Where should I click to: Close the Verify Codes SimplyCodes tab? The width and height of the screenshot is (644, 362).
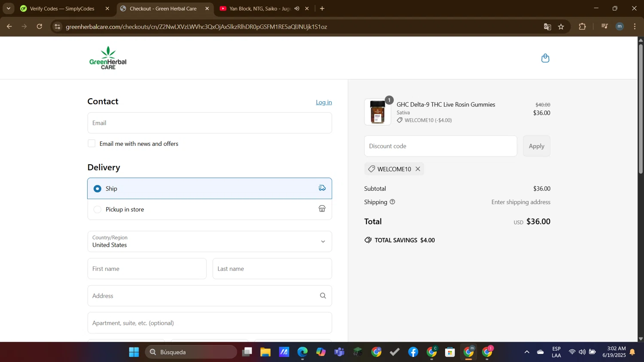(x=107, y=9)
